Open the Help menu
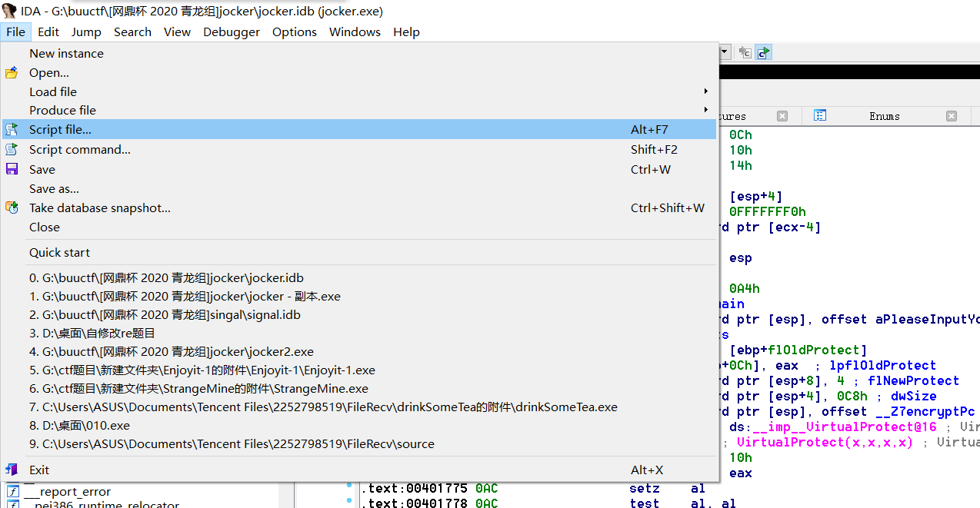 [406, 32]
